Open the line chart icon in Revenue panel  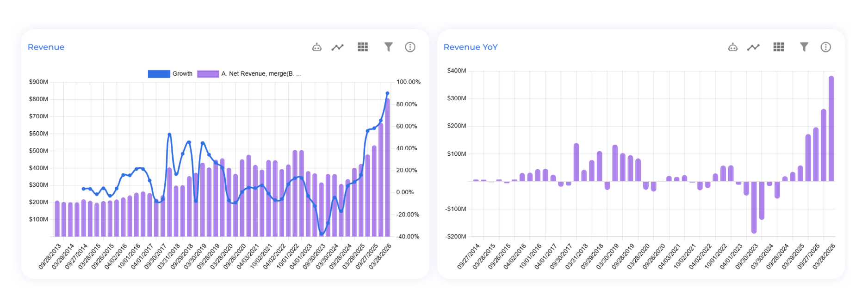pos(338,47)
